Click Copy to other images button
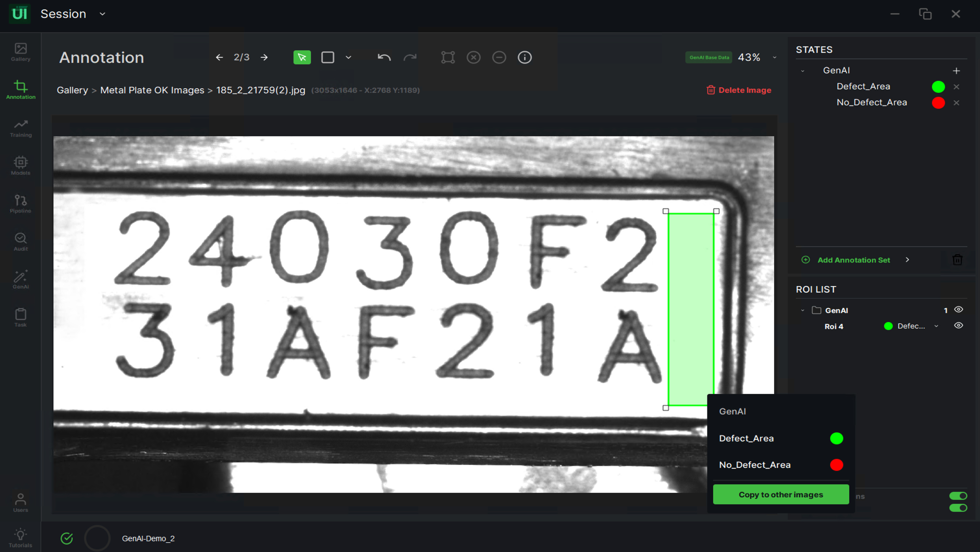This screenshot has width=980, height=552. (780, 494)
